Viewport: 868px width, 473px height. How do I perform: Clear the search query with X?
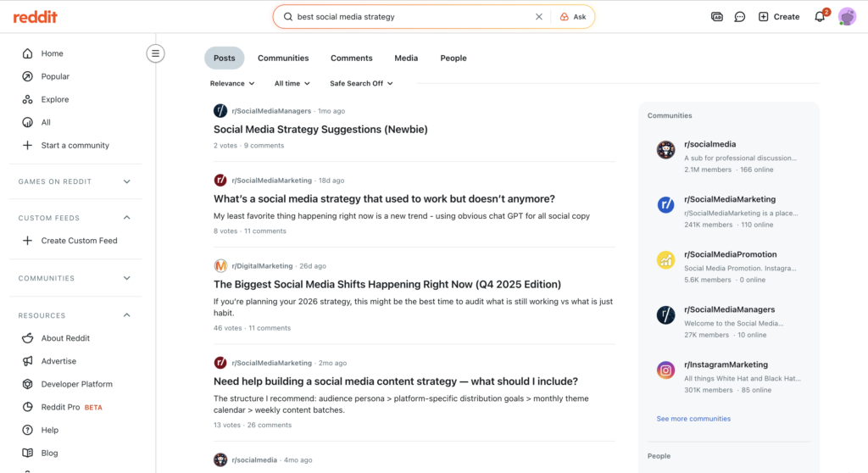tap(538, 17)
